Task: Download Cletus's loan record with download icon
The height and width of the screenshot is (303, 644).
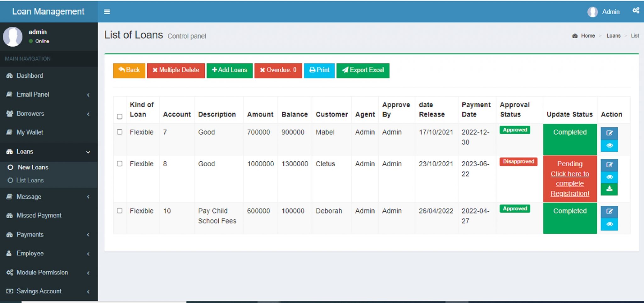Action: (x=609, y=189)
